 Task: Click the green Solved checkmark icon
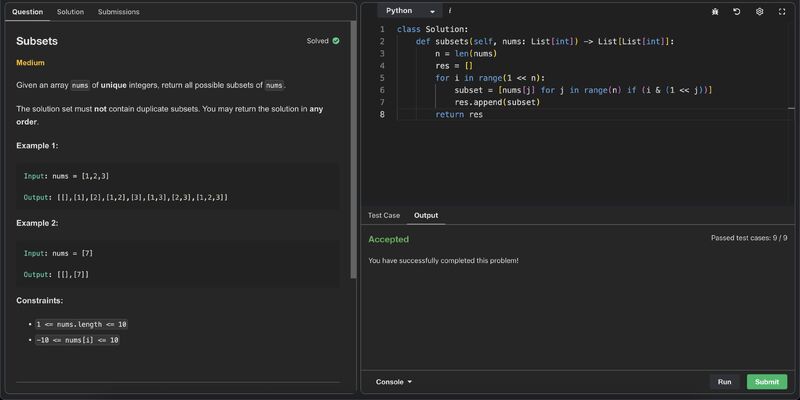[x=336, y=41]
